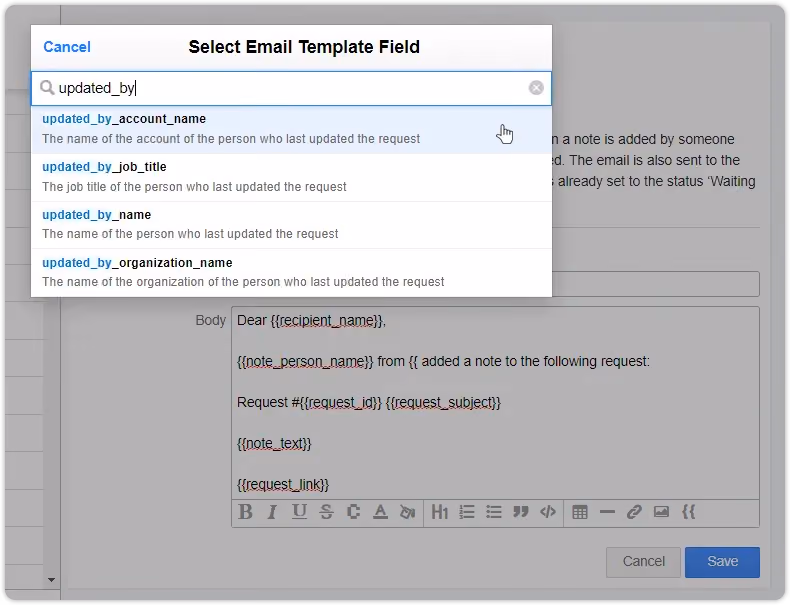Viewport: 790px width, 605px height.
Task: Insert a bulleted list
Action: pos(494,512)
